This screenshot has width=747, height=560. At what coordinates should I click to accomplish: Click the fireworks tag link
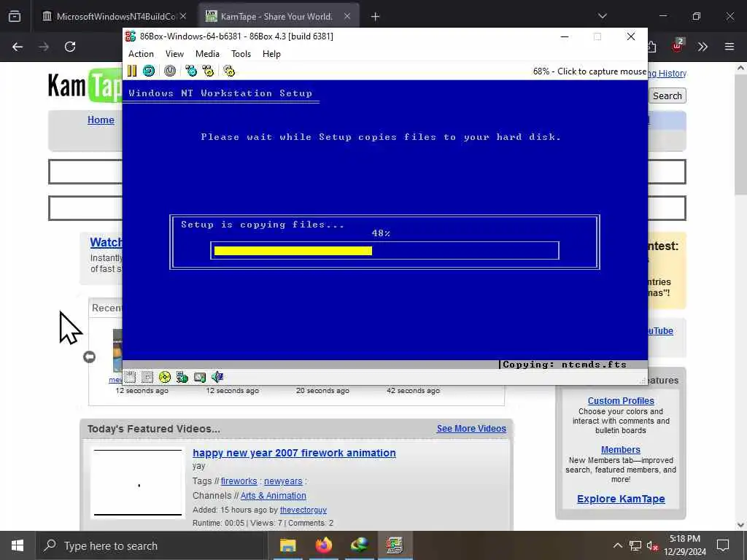point(239,481)
